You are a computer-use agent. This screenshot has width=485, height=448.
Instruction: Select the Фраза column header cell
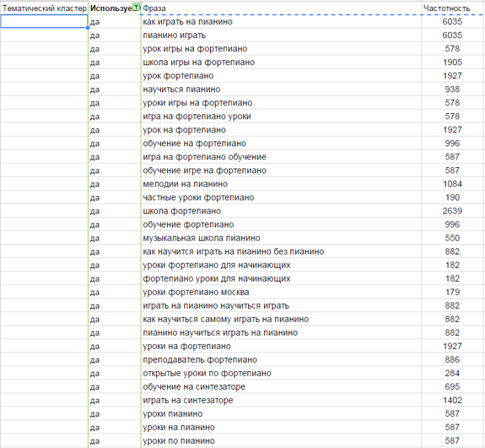click(281, 8)
